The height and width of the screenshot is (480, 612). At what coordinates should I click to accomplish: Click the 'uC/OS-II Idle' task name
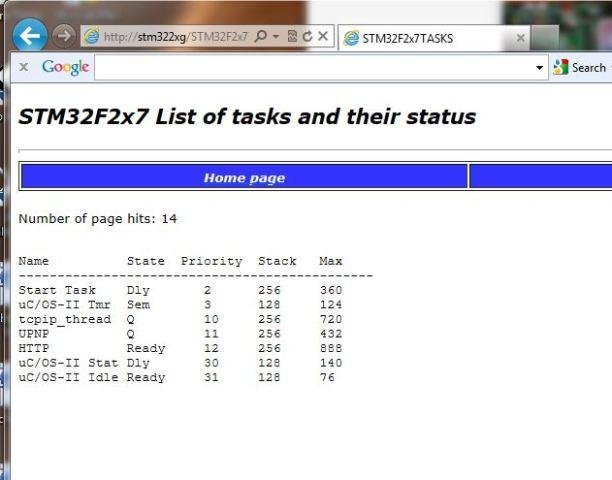click(68, 377)
